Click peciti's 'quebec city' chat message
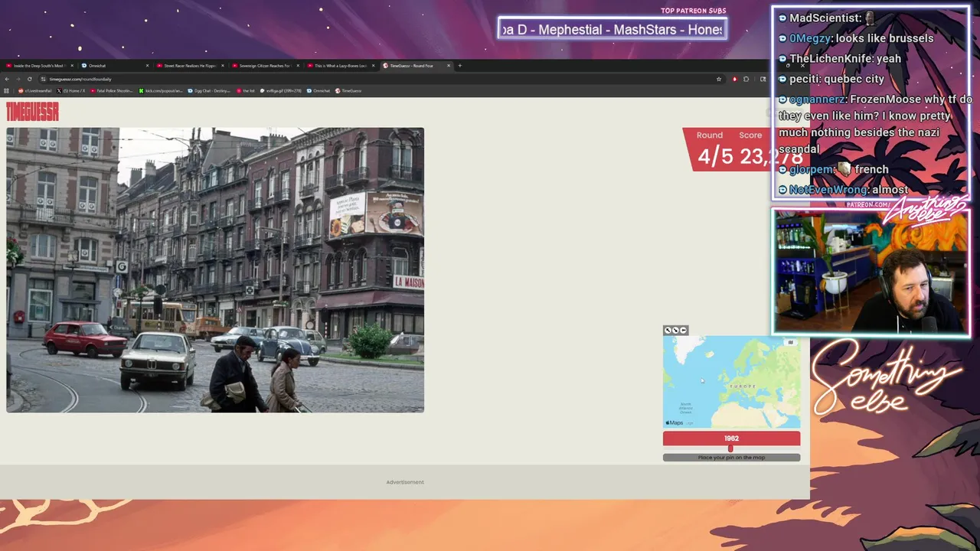The height and width of the screenshot is (551, 980). 831,79
